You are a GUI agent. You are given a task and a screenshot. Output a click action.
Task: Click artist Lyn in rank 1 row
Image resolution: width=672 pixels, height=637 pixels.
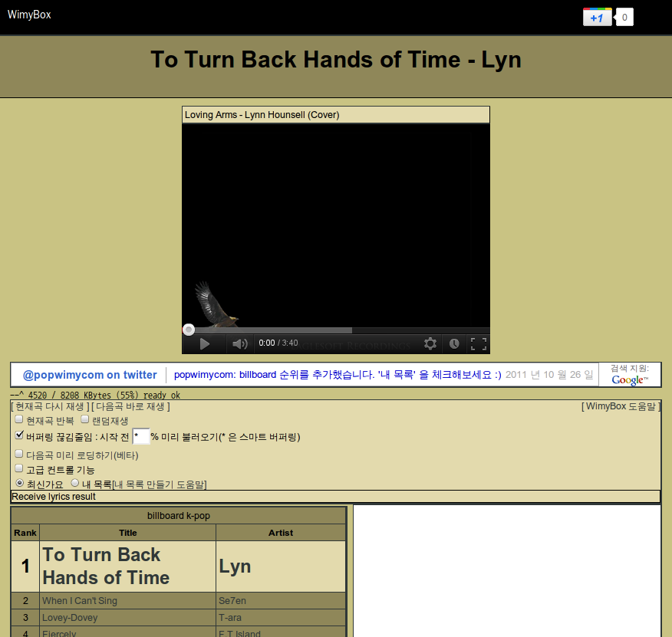(x=235, y=566)
